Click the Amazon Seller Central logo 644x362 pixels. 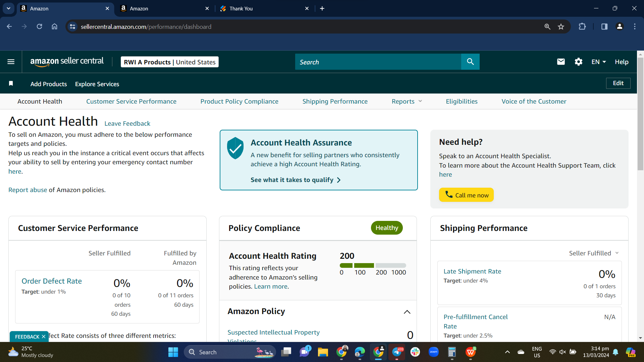(x=67, y=62)
